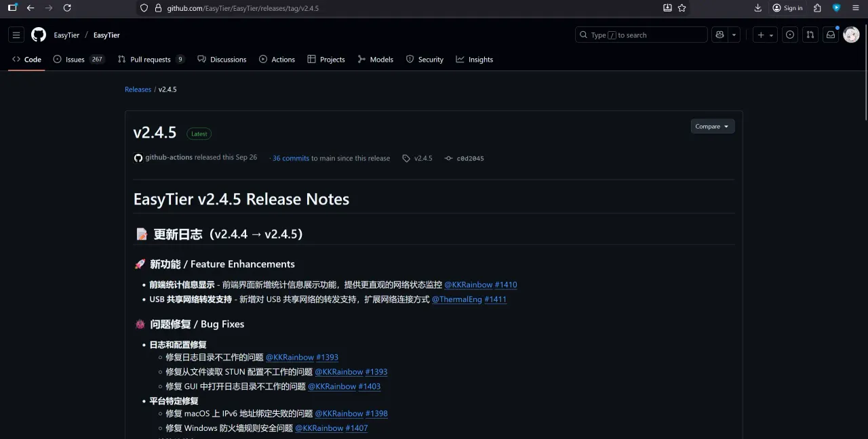Click the EasyTier owner link in header
Viewport: 868px width, 439px height.
pos(66,35)
